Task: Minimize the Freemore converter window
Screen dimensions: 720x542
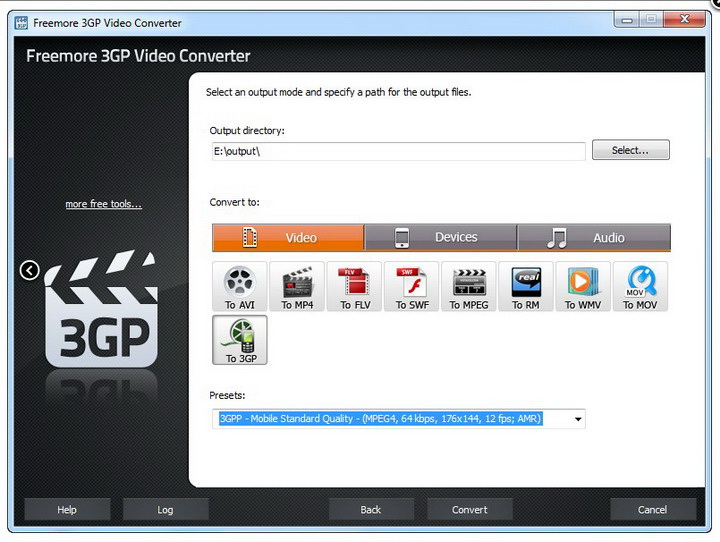Action: [x=627, y=19]
